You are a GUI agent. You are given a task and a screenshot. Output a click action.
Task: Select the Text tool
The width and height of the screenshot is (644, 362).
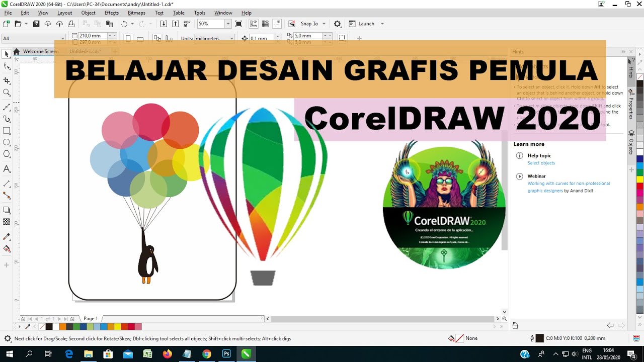point(7,169)
